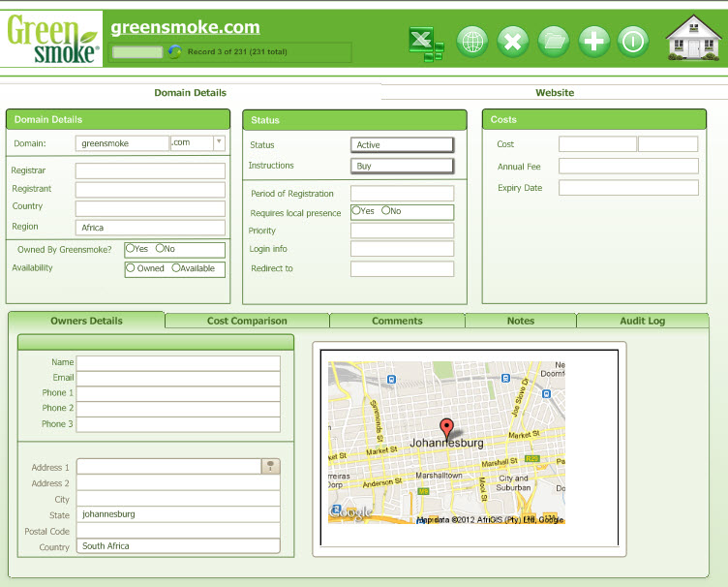Click the globe website icon
Screen dimensions: 728x587
(x=472, y=42)
